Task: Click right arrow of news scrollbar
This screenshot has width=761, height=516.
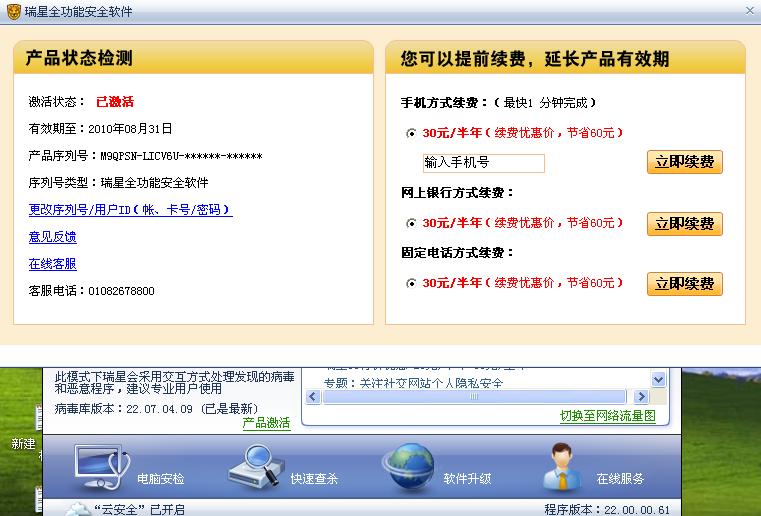Action: pyautogui.click(x=641, y=397)
